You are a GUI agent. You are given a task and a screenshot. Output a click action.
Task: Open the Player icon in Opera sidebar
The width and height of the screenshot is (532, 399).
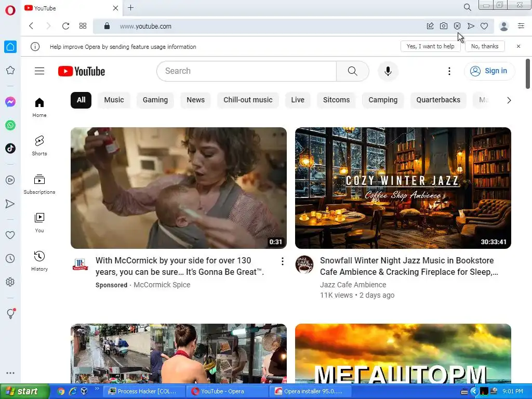(10, 180)
